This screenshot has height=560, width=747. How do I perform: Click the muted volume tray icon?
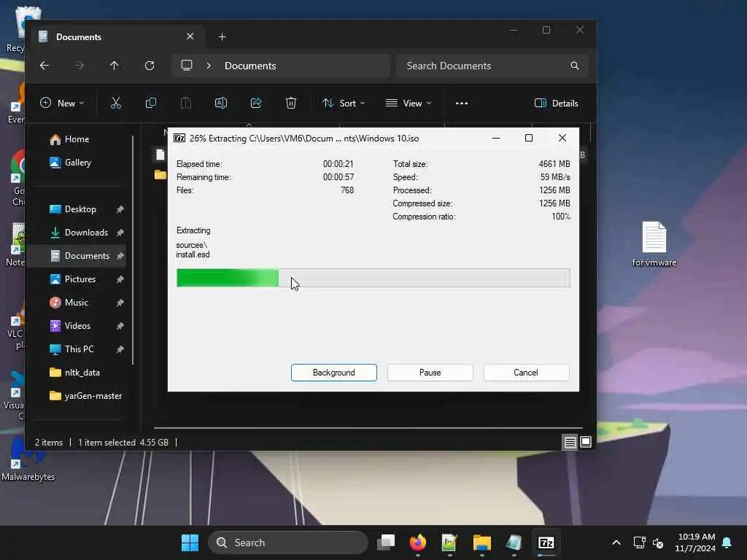(658, 542)
